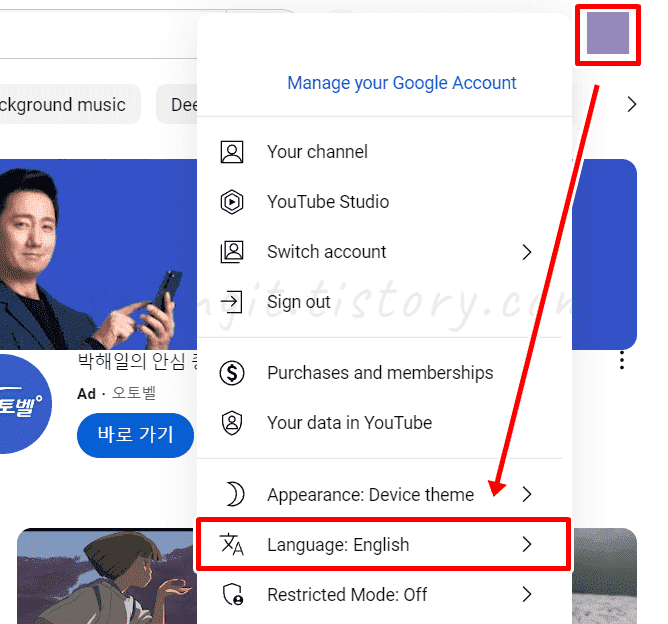Open Your channel menu entry

coord(384,152)
